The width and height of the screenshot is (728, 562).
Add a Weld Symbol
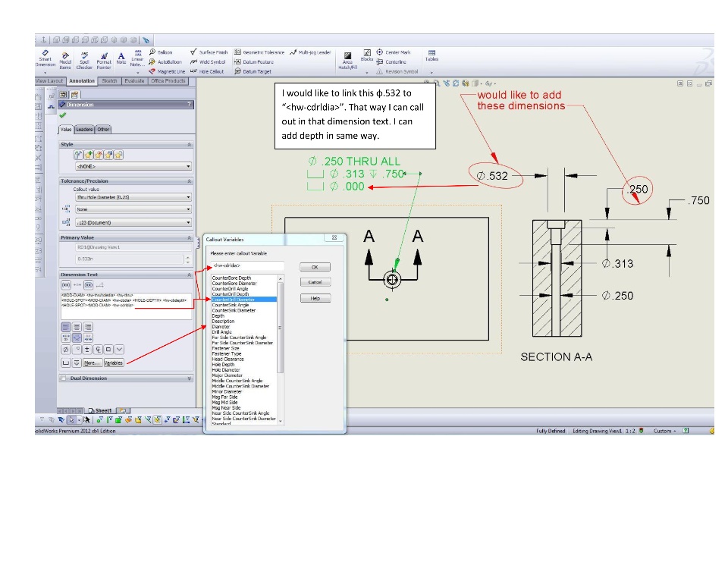pyautogui.click(x=208, y=61)
